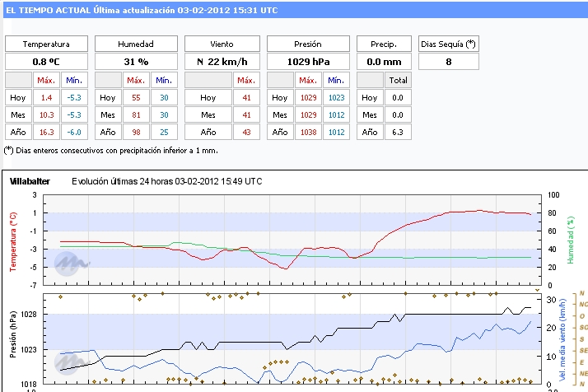588x392 pixels.
Task: Select the pressure reading 1029 hPa
Action: [307, 62]
